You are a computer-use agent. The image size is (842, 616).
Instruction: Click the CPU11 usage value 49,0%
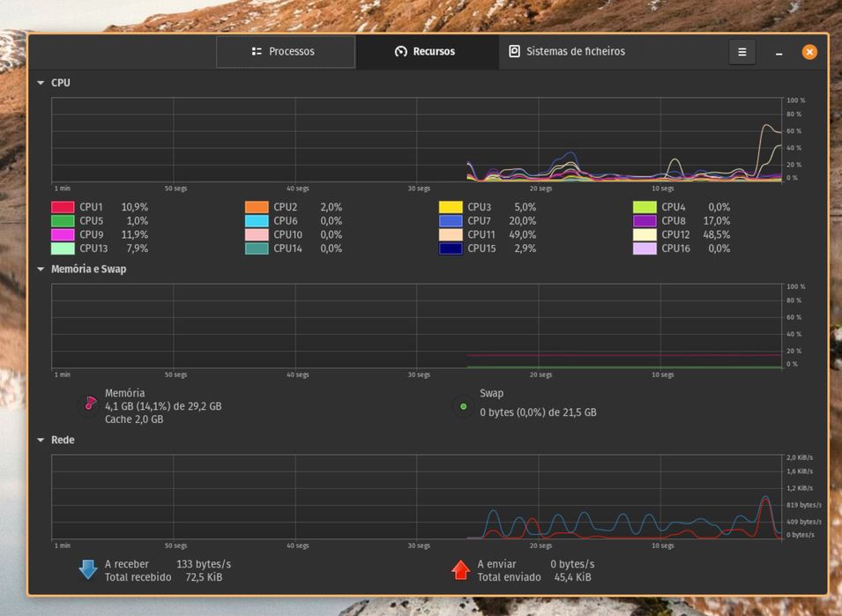(x=523, y=235)
